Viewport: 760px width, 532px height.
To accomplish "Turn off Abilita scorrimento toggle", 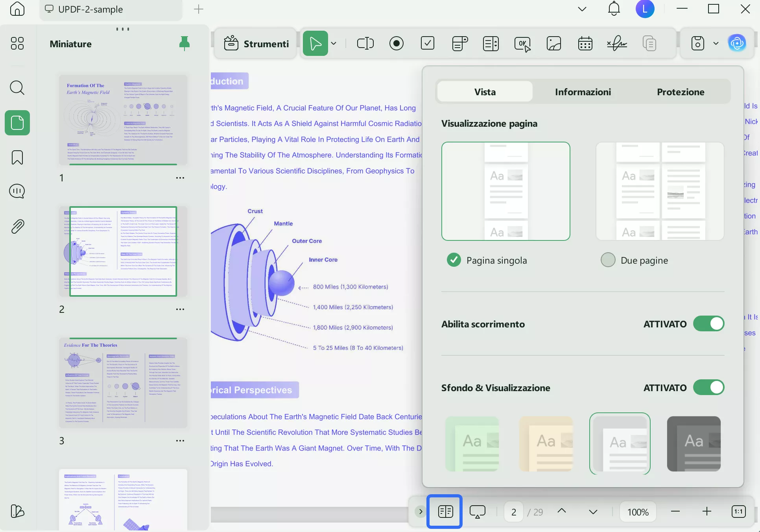I will [708, 324].
